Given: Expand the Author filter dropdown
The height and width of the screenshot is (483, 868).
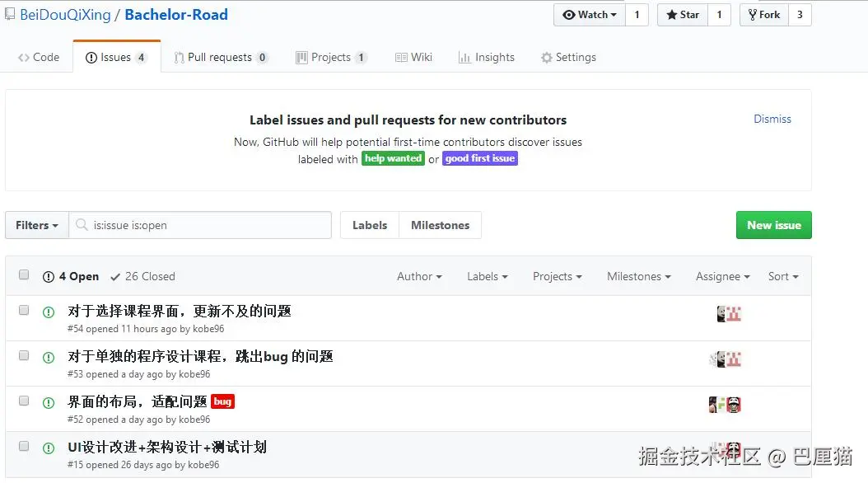Looking at the screenshot, I should point(419,276).
